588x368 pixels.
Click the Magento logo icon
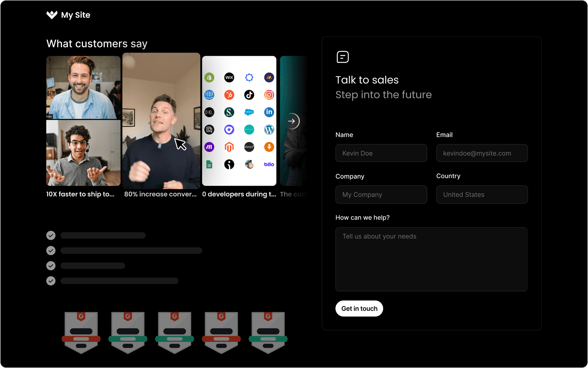click(229, 147)
